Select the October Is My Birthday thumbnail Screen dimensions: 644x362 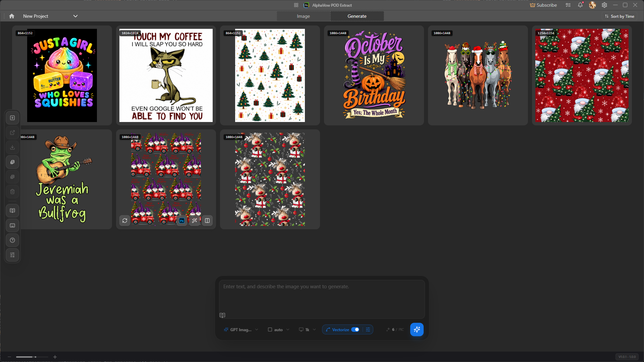[x=374, y=75]
